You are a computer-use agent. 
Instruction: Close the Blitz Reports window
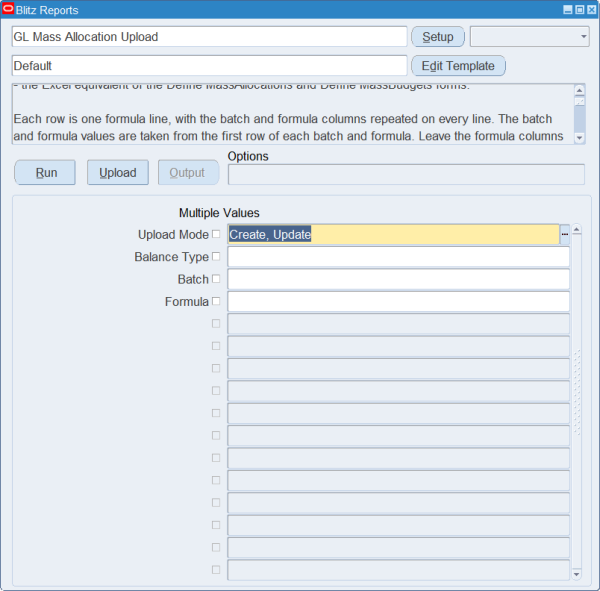click(592, 10)
